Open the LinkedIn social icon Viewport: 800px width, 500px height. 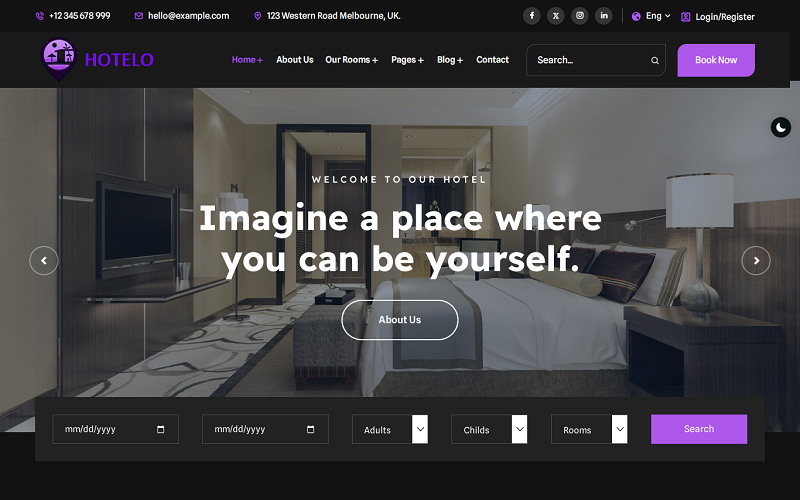pos(604,16)
